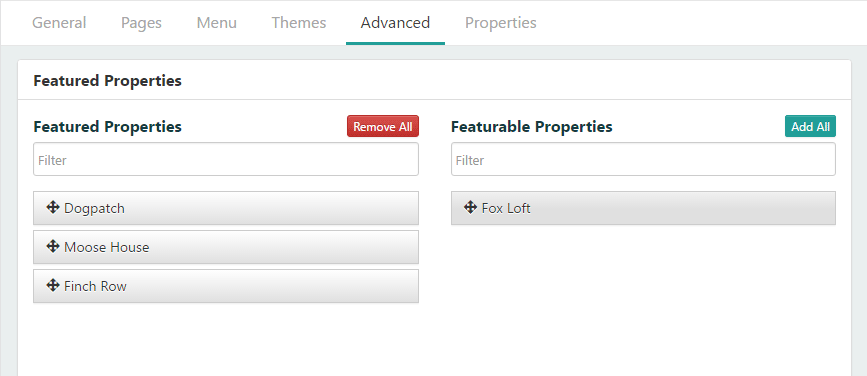Click the active Advanced tab
This screenshot has width=867, height=376.
click(x=395, y=23)
